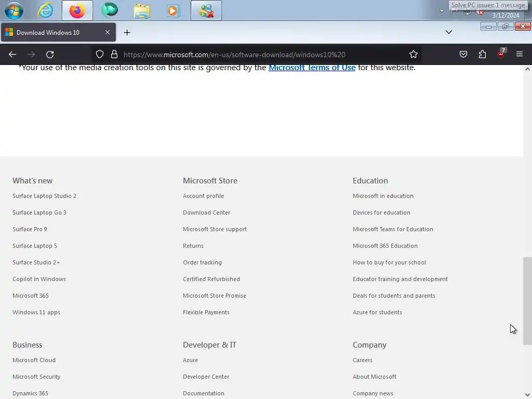The image size is (532, 399).
Task: Click the muted volume tray icon
Action: point(480,12)
